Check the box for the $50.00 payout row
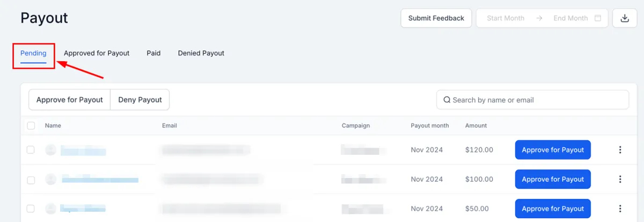 click(31, 209)
